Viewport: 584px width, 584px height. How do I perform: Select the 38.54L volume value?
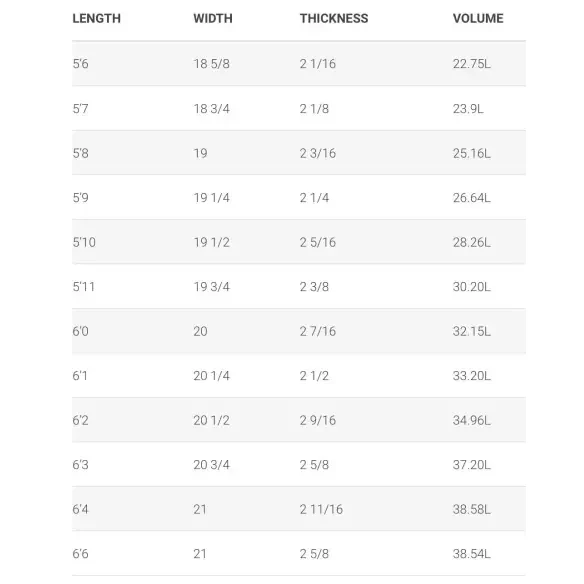[x=472, y=554]
